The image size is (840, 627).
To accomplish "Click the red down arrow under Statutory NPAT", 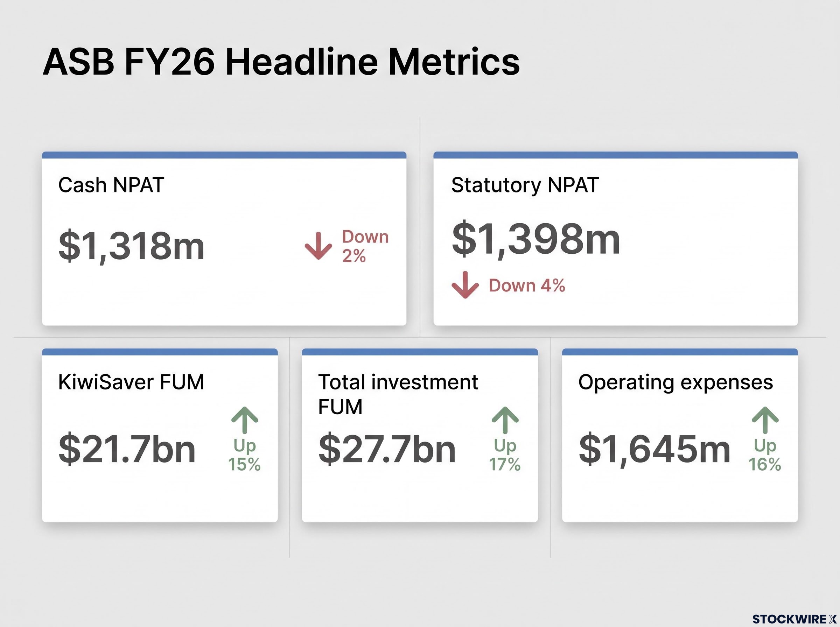I will pos(465,285).
